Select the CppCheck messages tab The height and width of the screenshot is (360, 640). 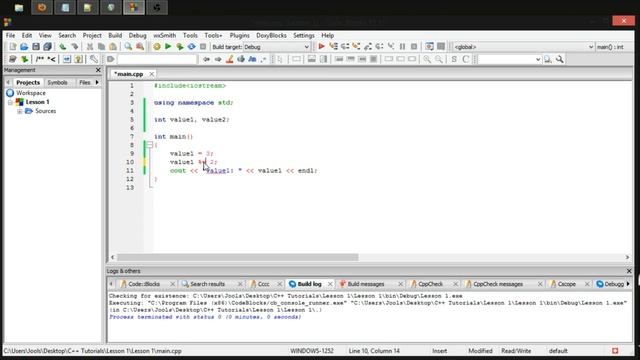pyautogui.click(x=498, y=284)
